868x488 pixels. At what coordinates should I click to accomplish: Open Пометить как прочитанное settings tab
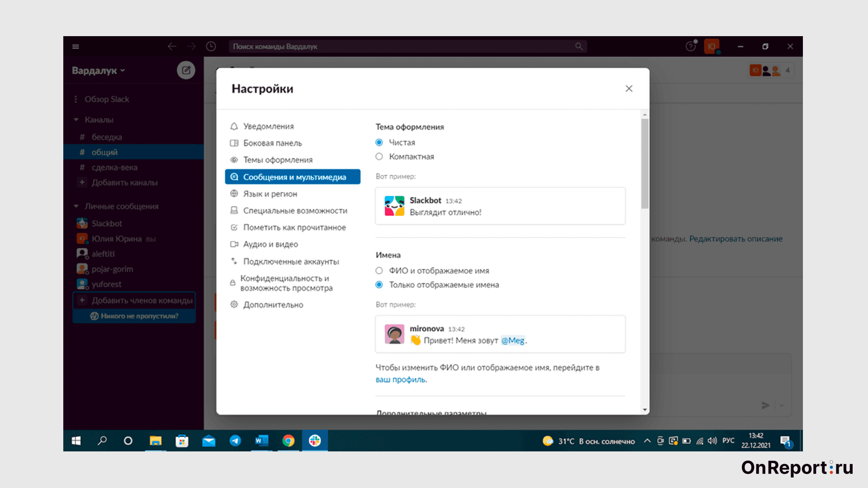pyautogui.click(x=292, y=227)
